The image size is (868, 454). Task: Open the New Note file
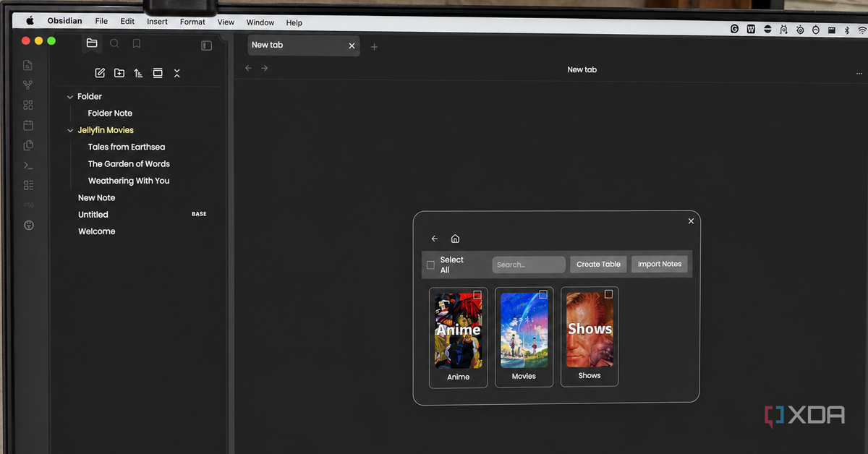tap(96, 198)
